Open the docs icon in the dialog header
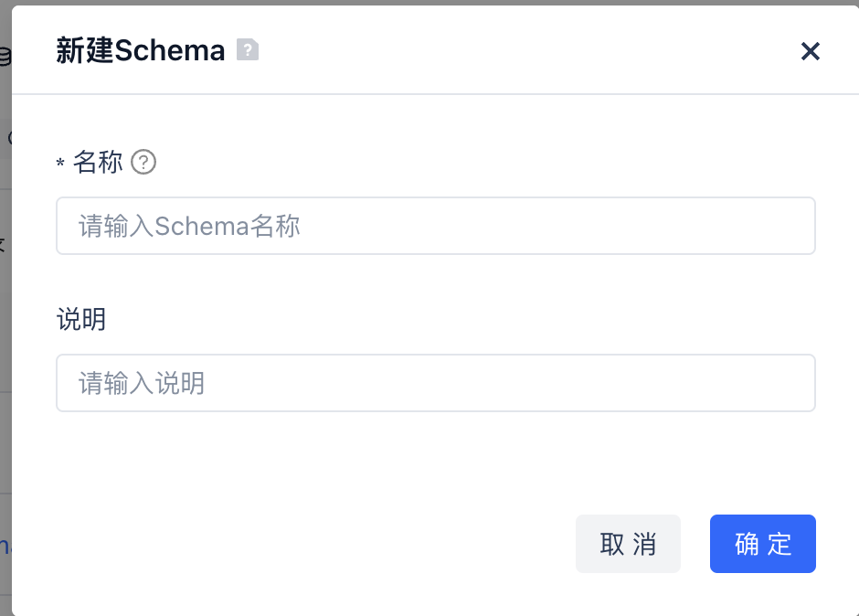Viewport: 859px width, 616px height. pyautogui.click(x=248, y=50)
